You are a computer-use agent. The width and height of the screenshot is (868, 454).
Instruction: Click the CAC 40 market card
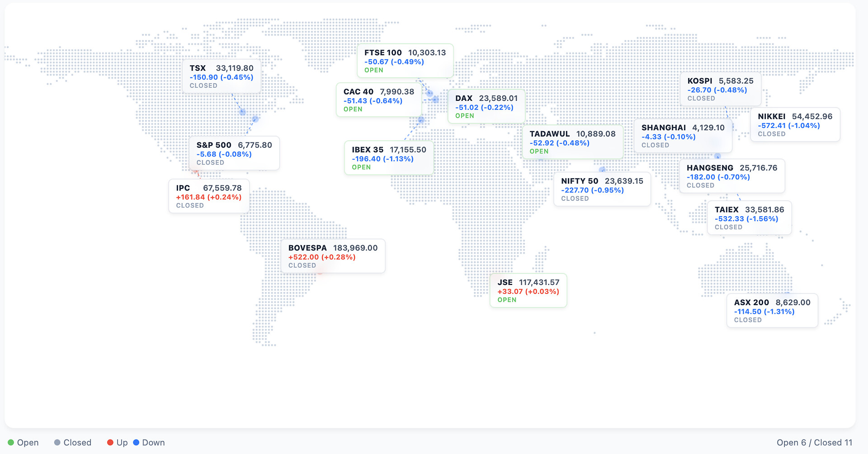379,100
